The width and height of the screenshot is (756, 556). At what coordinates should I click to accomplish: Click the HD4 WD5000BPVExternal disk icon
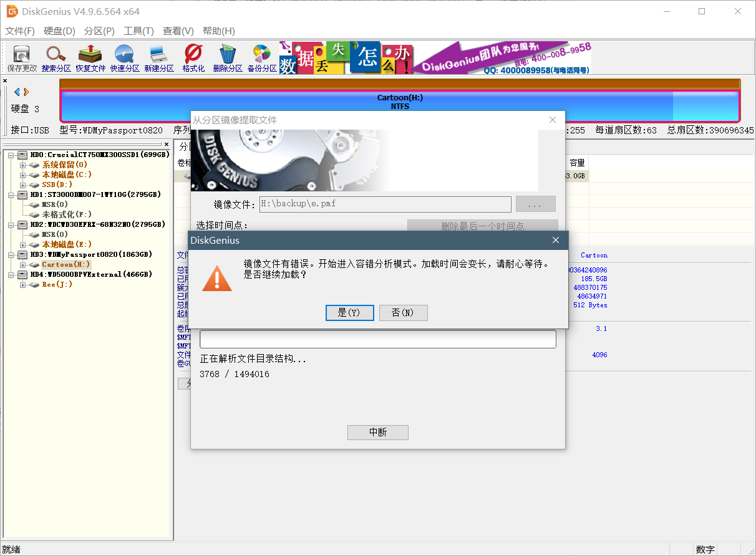coord(22,274)
